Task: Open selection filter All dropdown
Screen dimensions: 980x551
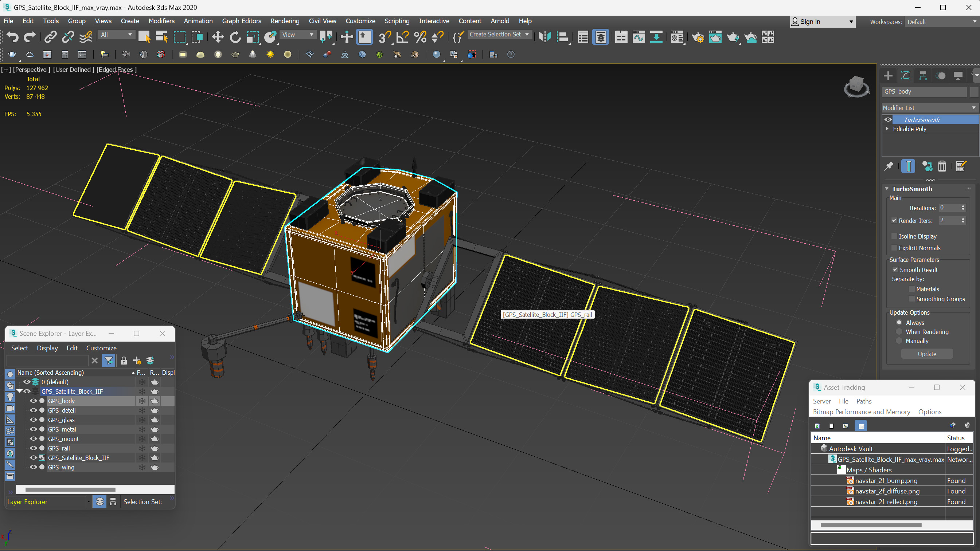Action: coord(116,35)
